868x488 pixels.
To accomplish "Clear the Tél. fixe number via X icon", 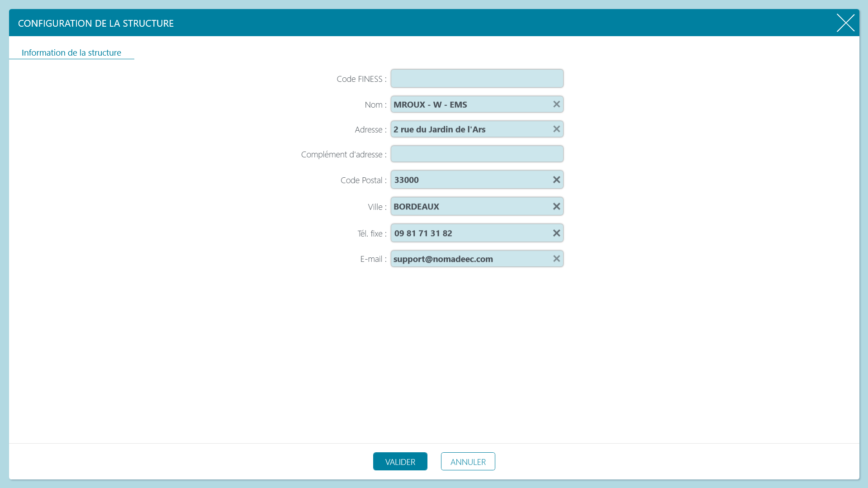I will point(556,233).
